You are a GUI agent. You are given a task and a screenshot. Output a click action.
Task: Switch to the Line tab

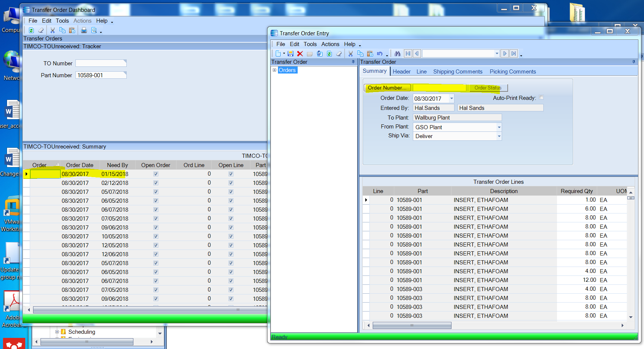421,72
